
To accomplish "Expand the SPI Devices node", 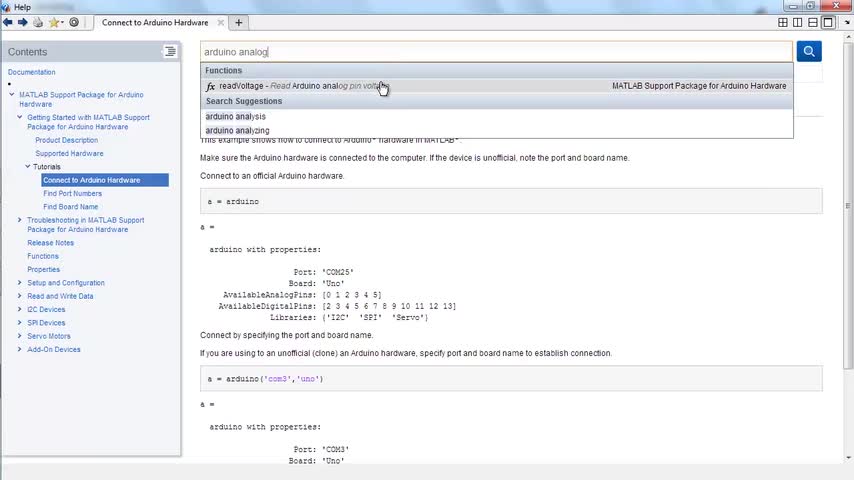I will click(20, 323).
